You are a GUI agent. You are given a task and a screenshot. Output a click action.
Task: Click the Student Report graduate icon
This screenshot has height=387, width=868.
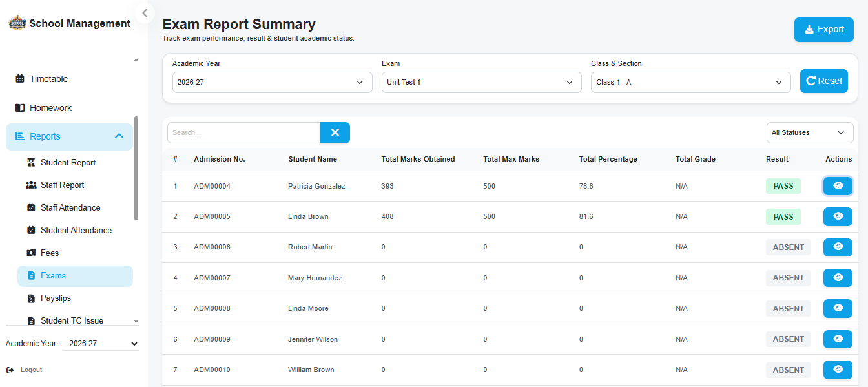pos(31,162)
